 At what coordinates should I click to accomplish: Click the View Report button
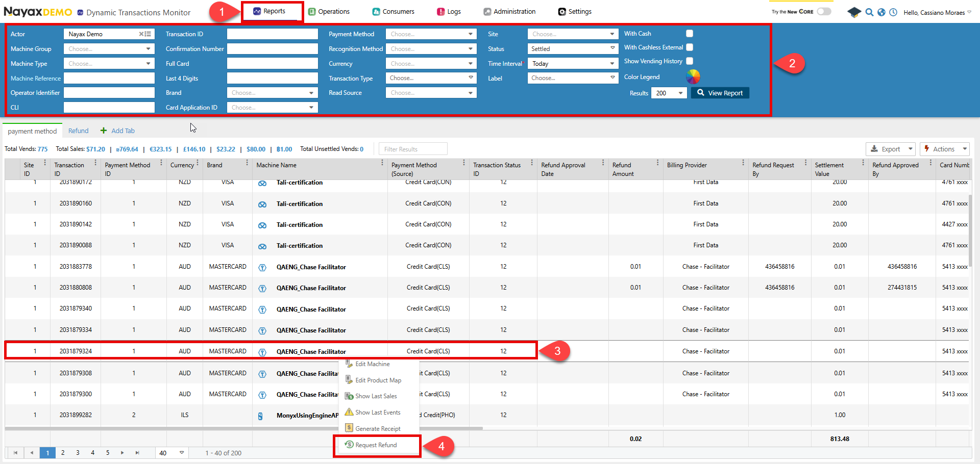pyautogui.click(x=720, y=93)
